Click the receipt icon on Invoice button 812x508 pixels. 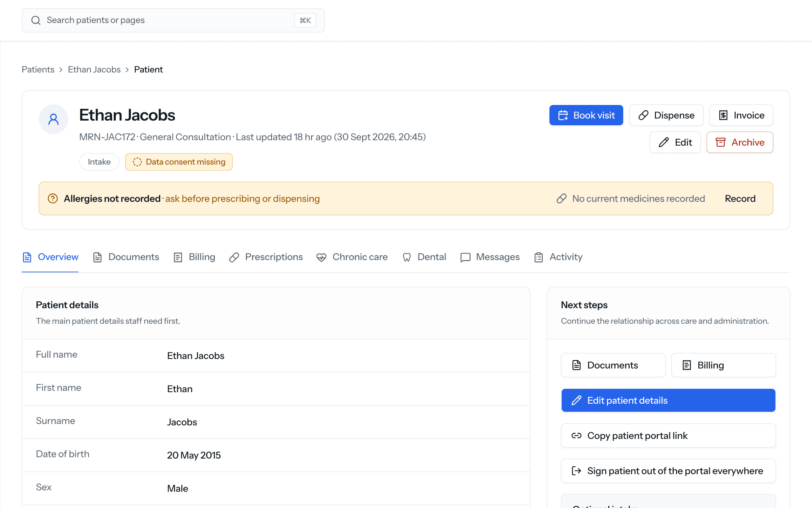coord(723,115)
